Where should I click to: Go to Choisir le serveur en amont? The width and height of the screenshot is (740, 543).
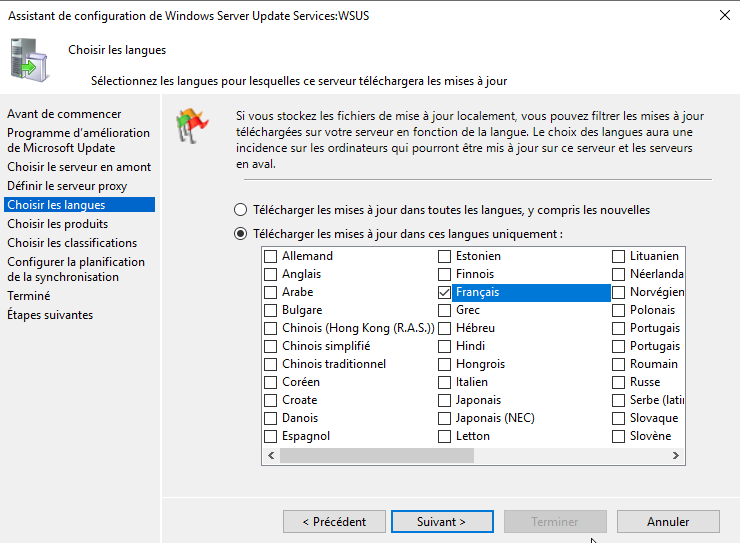coord(79,167)
